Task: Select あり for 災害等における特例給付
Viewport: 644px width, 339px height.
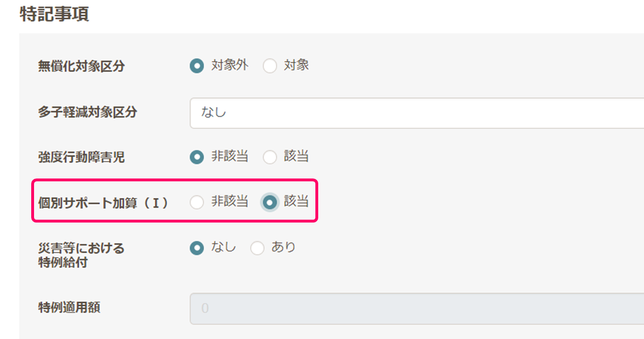Action: (x=257, y=248)
